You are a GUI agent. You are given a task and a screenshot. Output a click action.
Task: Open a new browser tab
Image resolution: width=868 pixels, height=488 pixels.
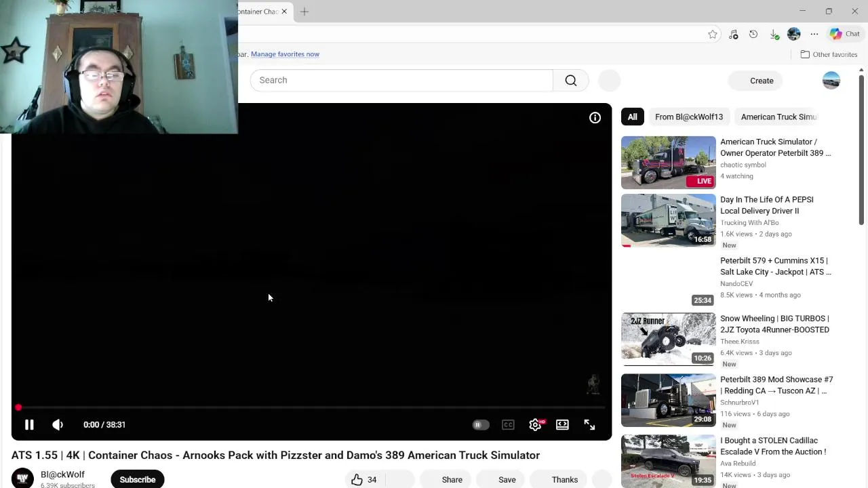(304, 12)
